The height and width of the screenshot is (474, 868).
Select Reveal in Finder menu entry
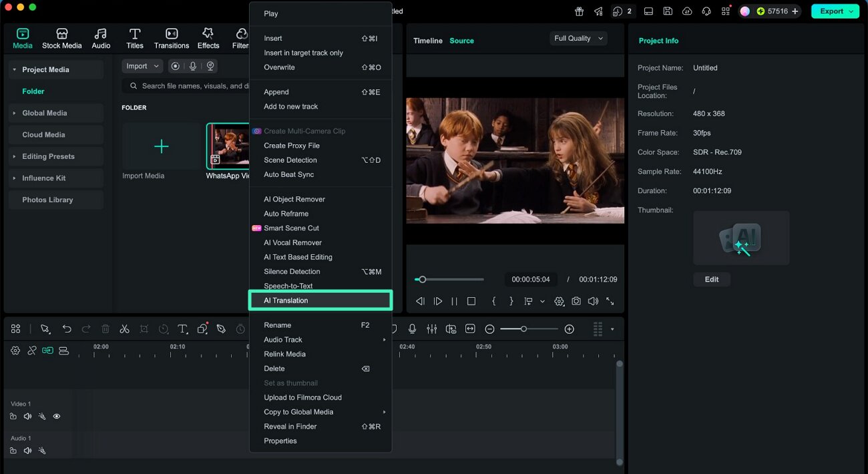[x=320, y=427]
